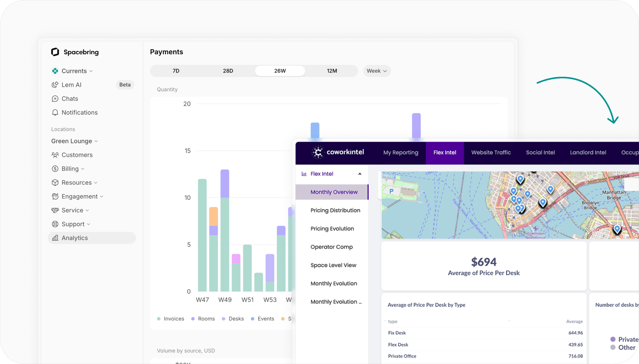Select Monthly Overview in sidebar
This screenshot has height=364, width=639.
332,192
